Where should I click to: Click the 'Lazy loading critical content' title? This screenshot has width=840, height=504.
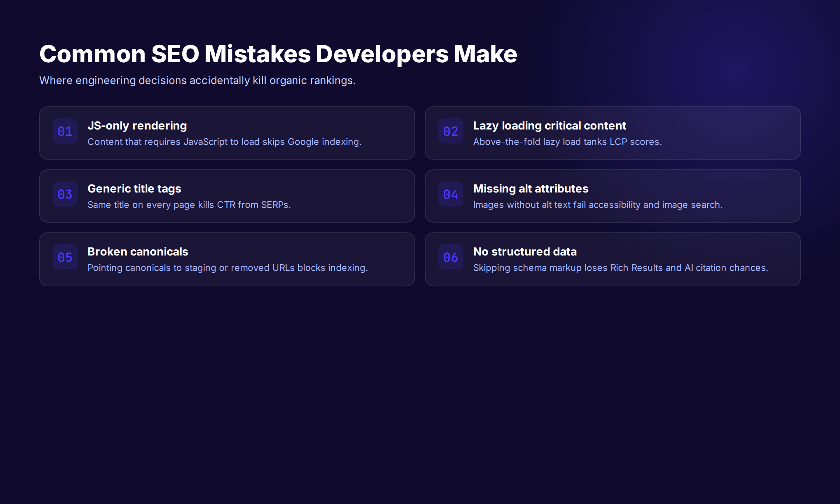(549, 126)
